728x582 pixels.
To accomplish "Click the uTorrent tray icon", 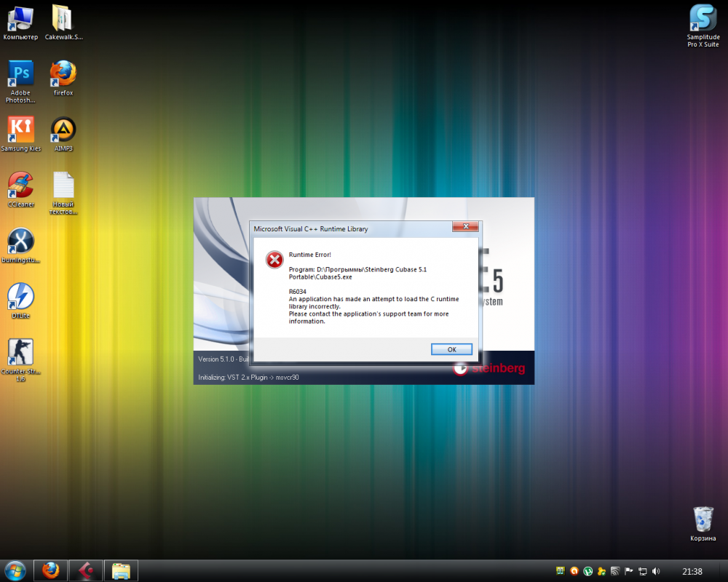I will pyautogui.click(x=587, y=571).
